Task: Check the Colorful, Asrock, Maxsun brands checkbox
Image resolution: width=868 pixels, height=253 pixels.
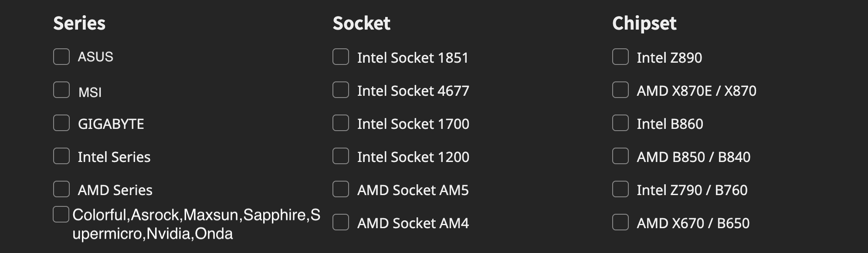Action: [61, 215]
